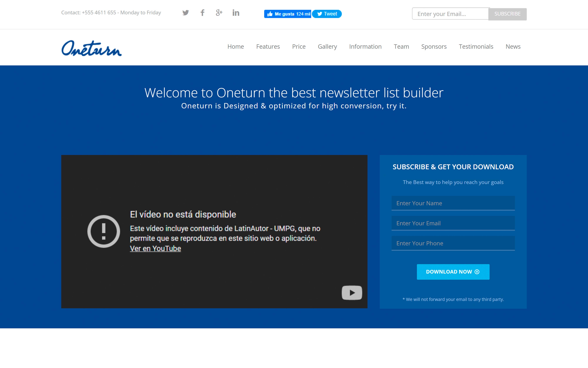Click 'The Best way to help you' text
The image size is (588, 368).
tap(453, 182)
